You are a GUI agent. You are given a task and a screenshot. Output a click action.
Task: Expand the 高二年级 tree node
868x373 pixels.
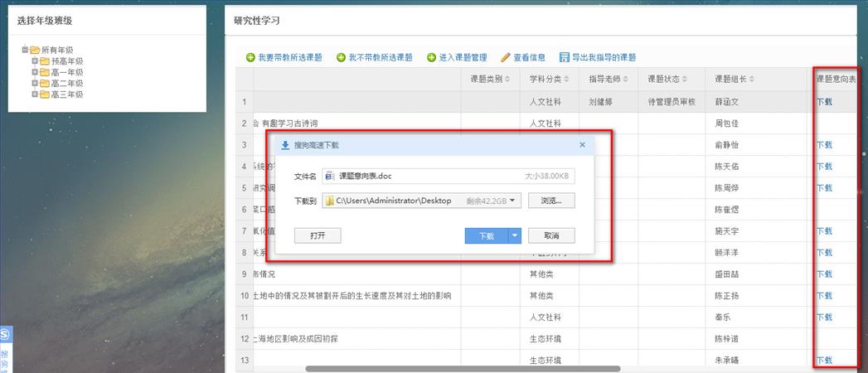34,83
